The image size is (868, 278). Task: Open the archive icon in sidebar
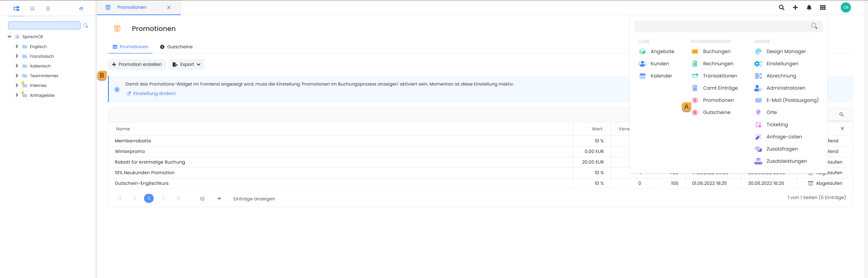(x=32, y=8)
